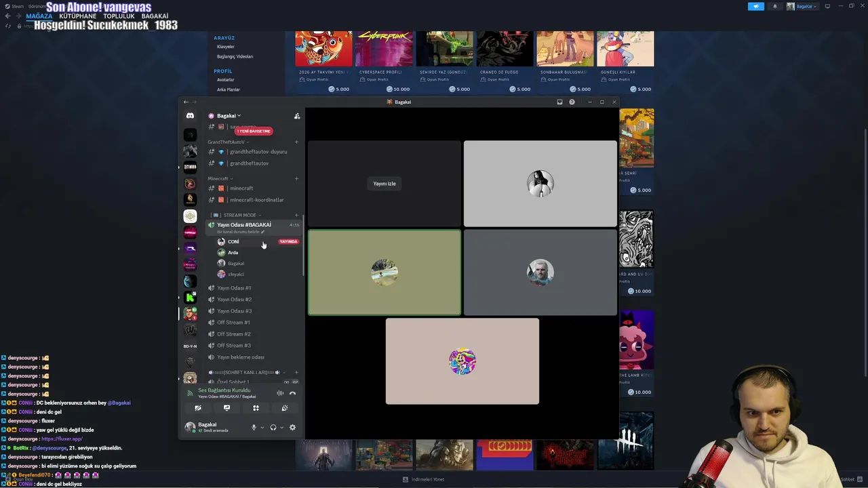
Task: Edit channel status pencil under Yayın Odası #BAGAKAİ
Action: point(262,232)
